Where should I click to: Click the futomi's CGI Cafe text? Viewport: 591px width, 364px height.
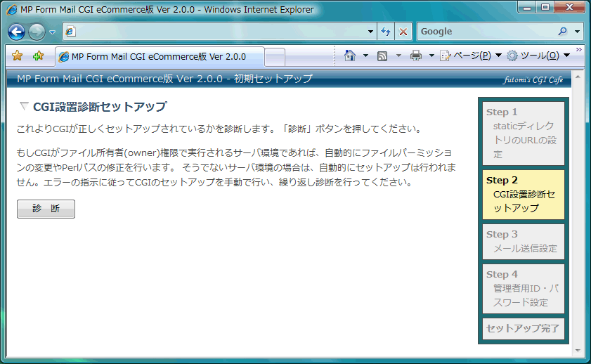(533, 79)
